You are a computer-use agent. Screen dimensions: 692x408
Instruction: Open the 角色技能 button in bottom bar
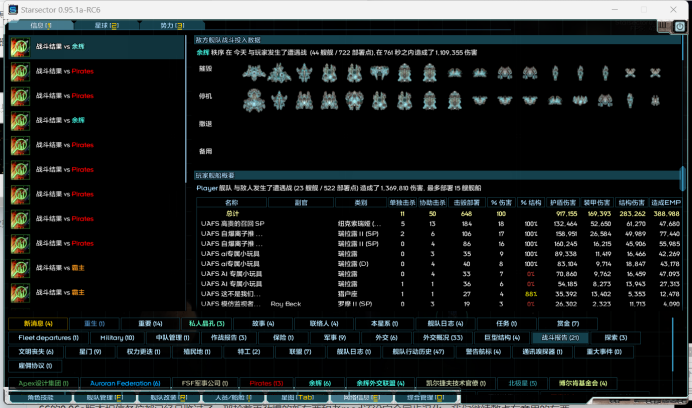[x=39, y=397]
